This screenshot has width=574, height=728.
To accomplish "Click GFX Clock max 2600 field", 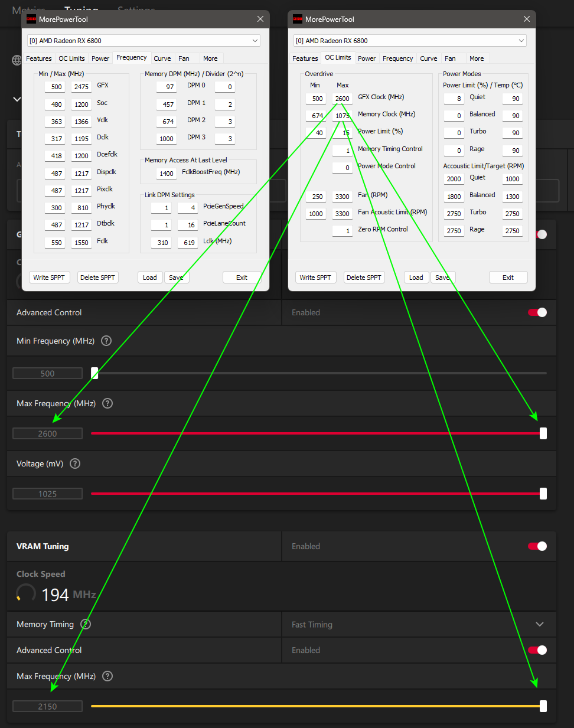I will coord(342,99).
